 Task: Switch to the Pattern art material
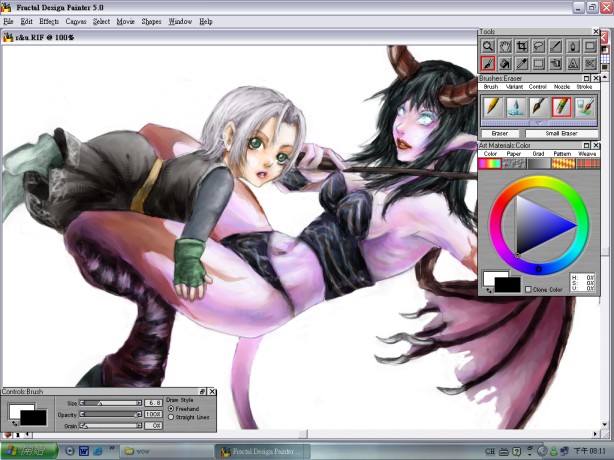tap(562, 163)
